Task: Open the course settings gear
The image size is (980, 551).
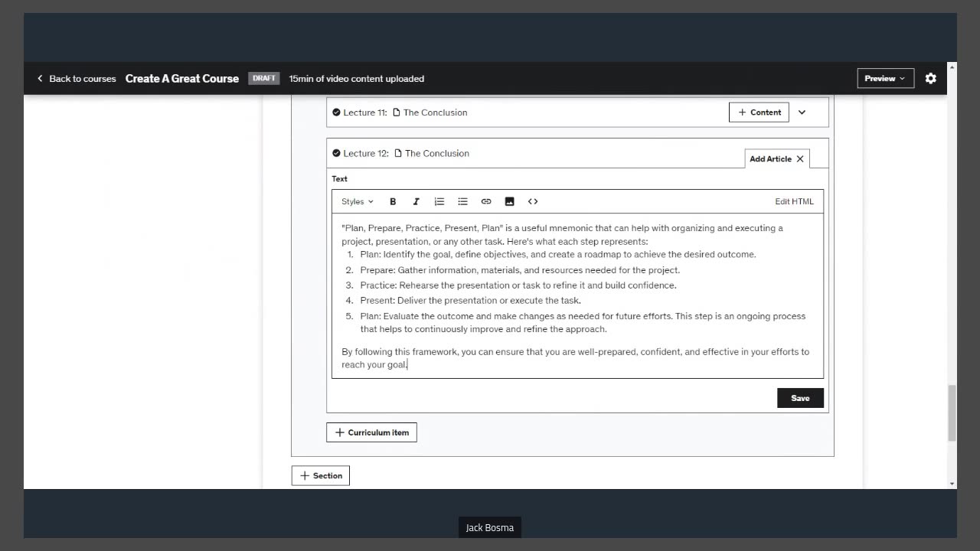Action: 931,78
